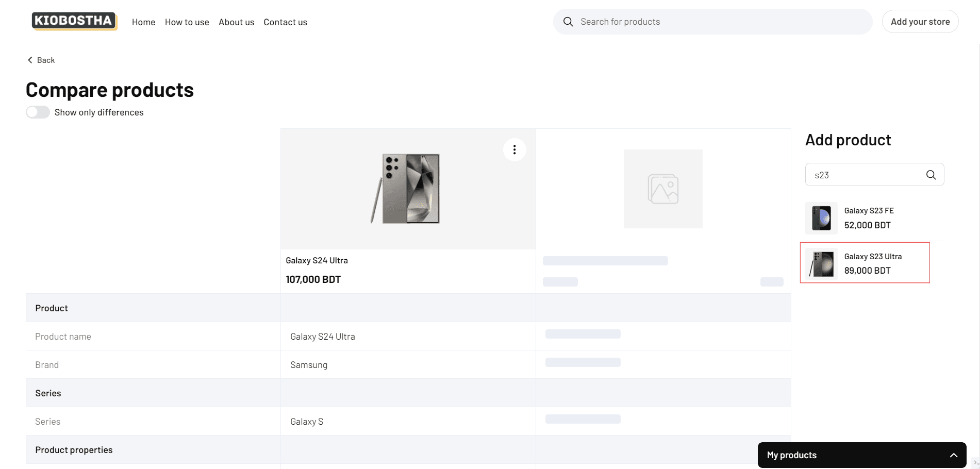Open the Home menu item
The image size is (980, 469).
point(143,22)
